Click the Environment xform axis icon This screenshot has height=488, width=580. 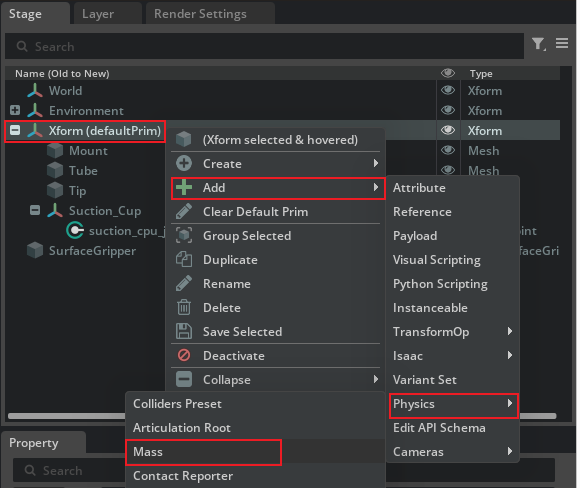click(x=35, y=111)
